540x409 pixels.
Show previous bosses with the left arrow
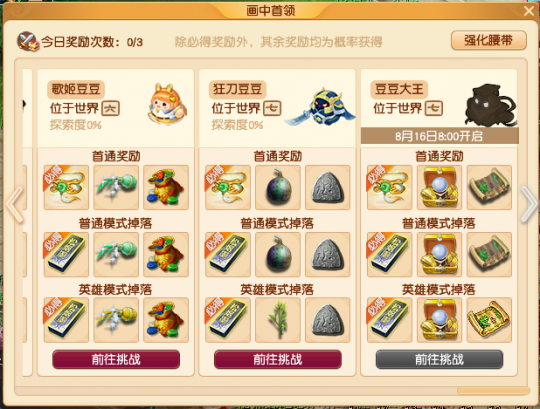[14, 204]
